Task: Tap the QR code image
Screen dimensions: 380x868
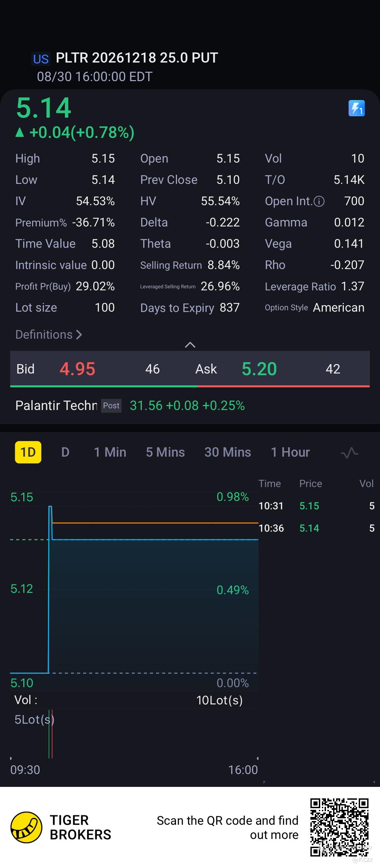Action: pos(339,827)
